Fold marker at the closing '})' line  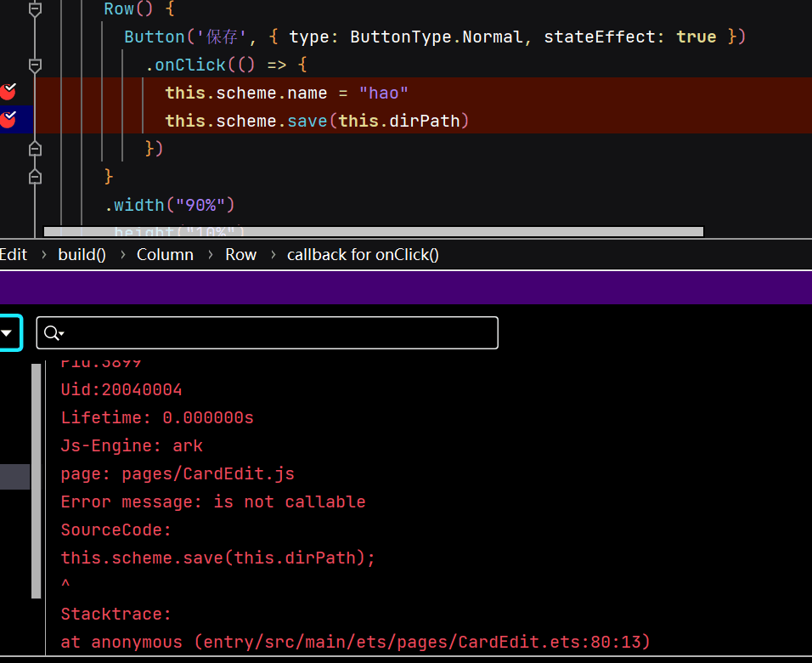point(35,150)
